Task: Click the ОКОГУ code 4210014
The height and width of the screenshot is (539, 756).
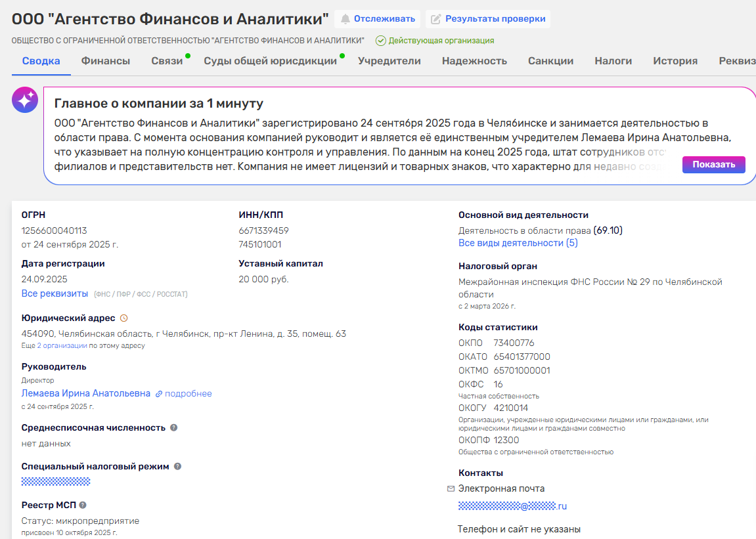Action: click(510, 408)
